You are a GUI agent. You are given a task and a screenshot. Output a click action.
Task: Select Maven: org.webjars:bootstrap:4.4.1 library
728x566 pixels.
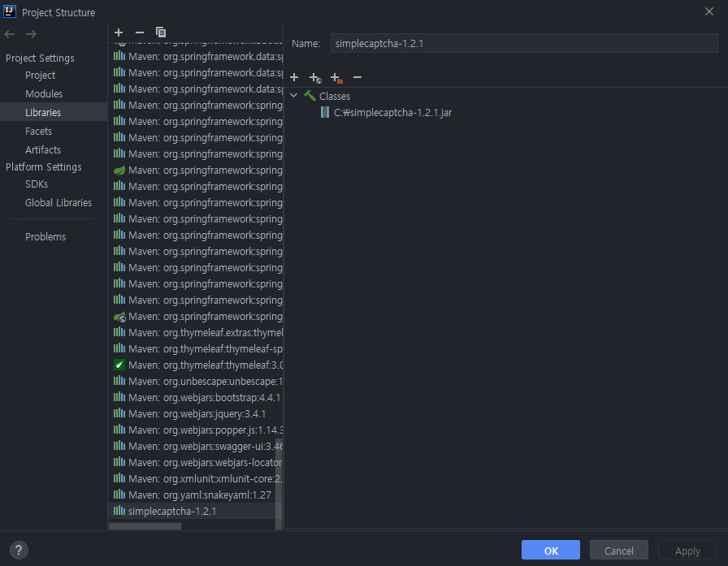click(x=195, y=397)
